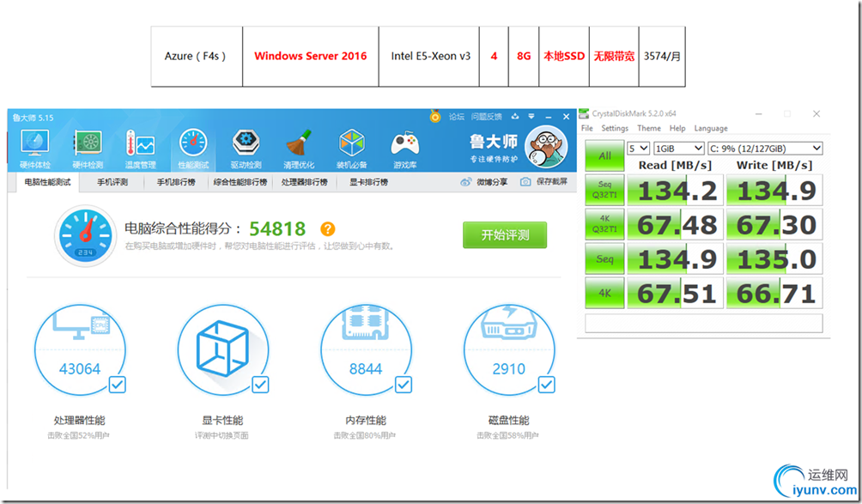Click the 4K Q32T1 test button
Screen dimensions: 862x504
click(x=604, y=224)
